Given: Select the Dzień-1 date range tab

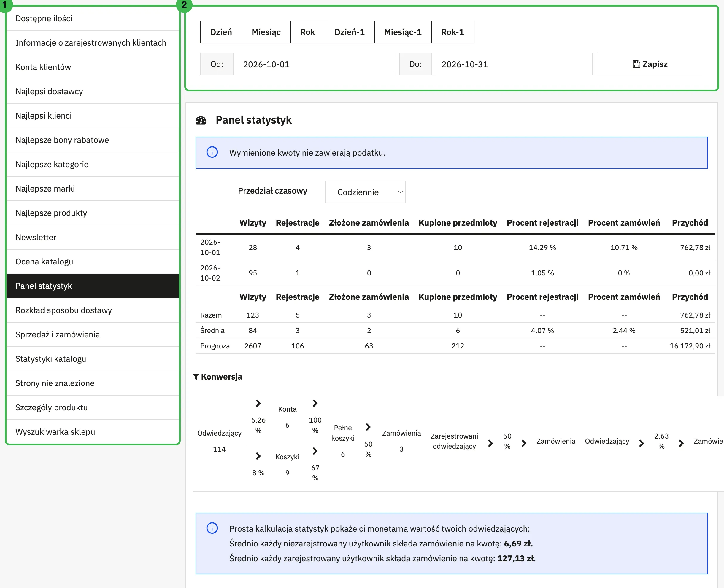Looking at the screenshot, I should point(350,32).
